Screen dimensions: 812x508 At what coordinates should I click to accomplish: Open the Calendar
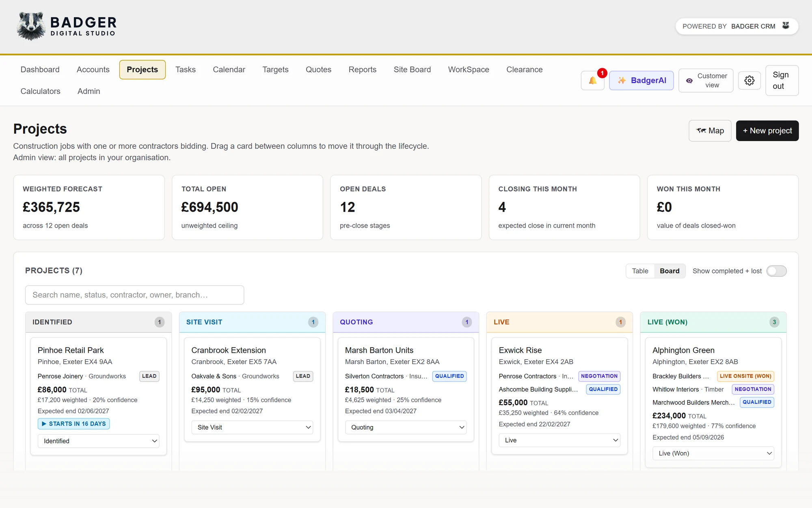(x=229, y=69)
